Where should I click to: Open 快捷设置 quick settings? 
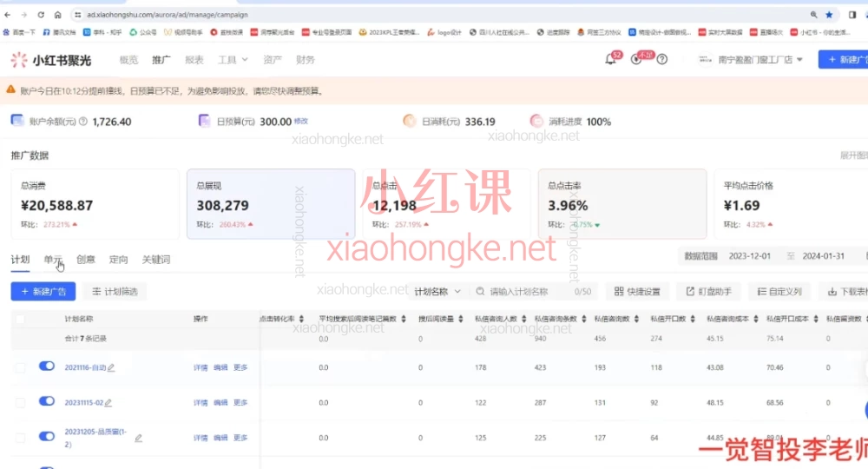[637, 291]
